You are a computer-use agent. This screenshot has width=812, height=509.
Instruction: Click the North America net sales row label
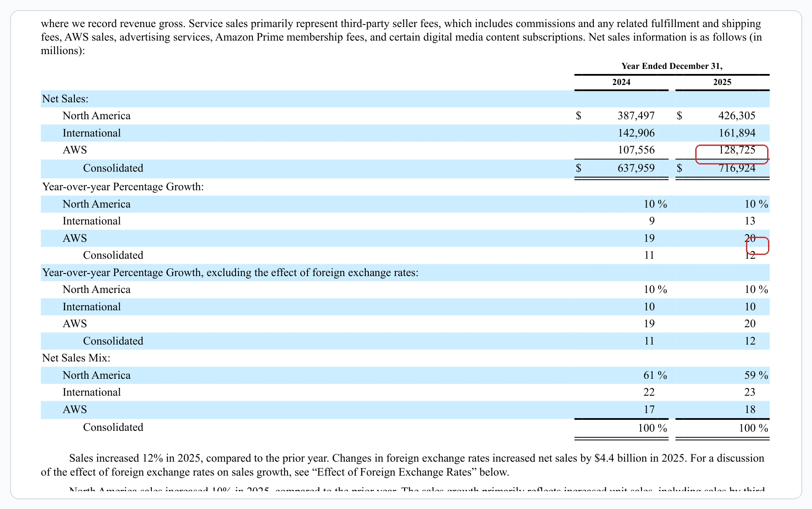pyautogui.click(x=96, y=115)
